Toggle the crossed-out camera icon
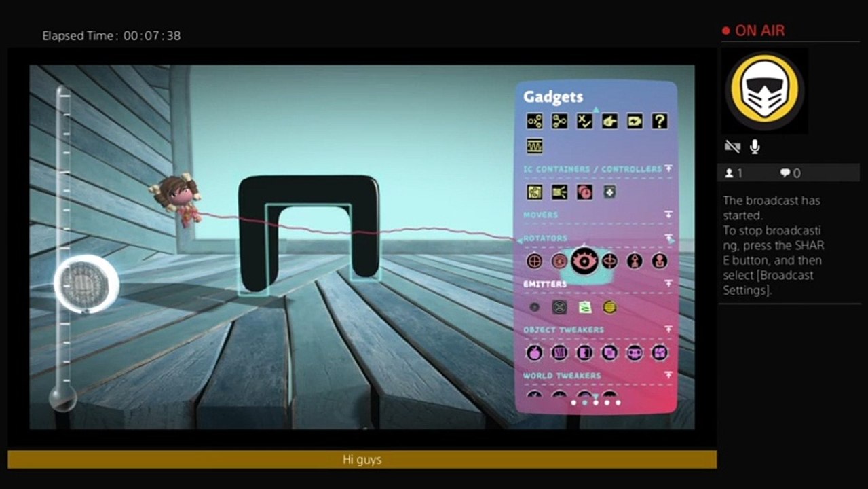 pos(732,146)
